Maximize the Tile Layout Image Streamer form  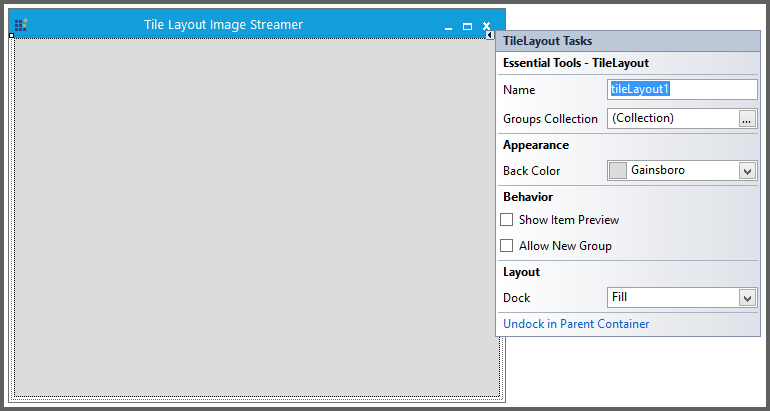pos(467,27)
